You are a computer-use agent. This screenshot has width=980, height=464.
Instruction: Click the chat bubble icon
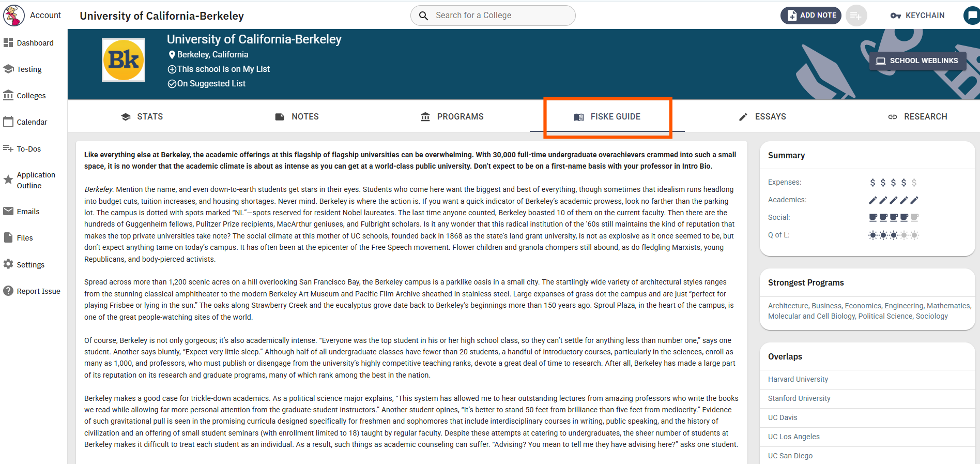(972, 16)
